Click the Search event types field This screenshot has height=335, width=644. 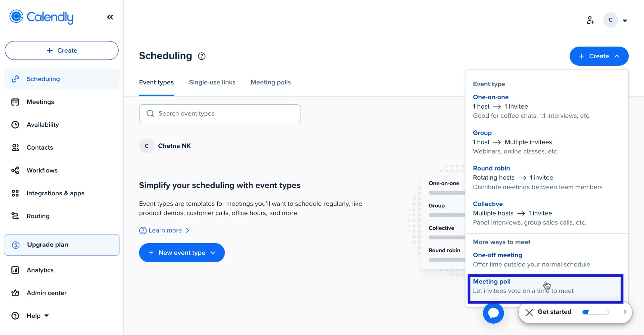point(220,114)
